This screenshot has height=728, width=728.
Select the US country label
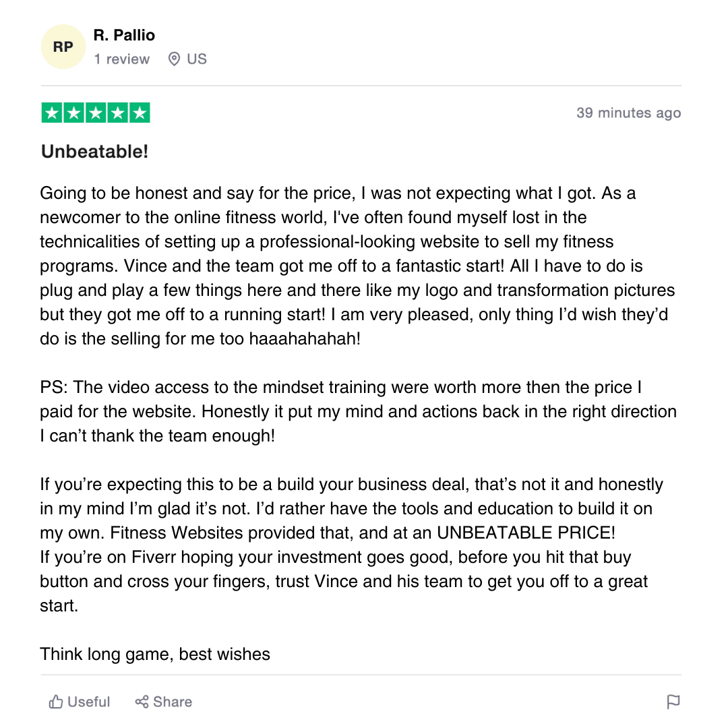click(197, 59)
